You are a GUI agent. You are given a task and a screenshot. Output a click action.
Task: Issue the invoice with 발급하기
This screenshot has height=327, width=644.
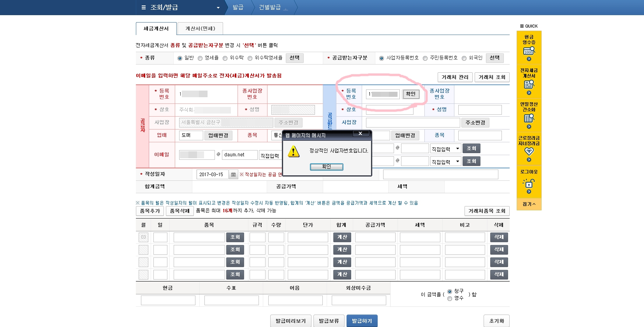[362, 321]
